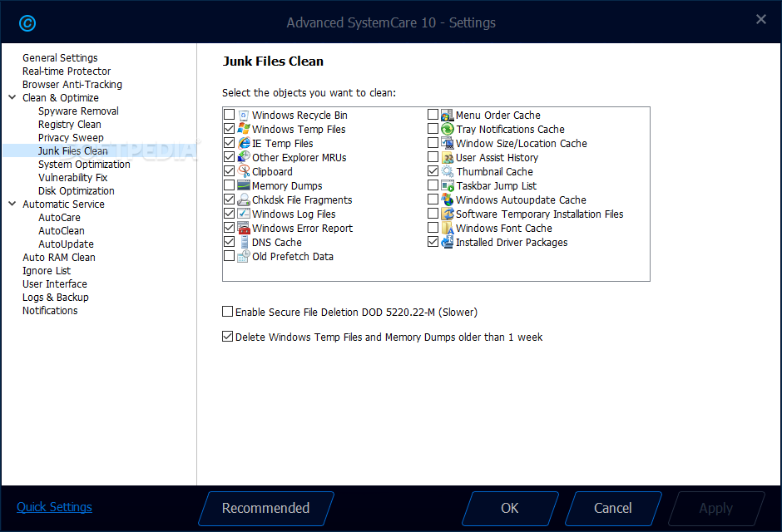782x532 pixels.
Task: Click the Windows Recycle Bin icon
Action: pos(244,115)
